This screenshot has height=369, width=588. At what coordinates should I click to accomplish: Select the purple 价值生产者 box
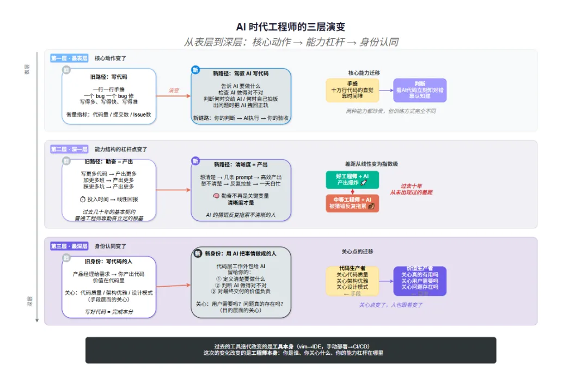click(420, 281)
